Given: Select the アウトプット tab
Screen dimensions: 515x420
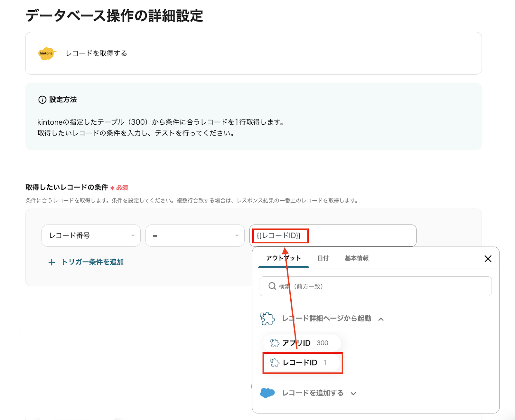Looking at the screenshot, I should tap(283, 258).
